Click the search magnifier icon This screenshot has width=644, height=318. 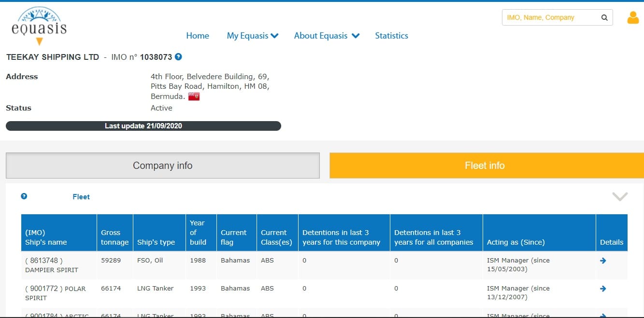(x=604, y=18)
